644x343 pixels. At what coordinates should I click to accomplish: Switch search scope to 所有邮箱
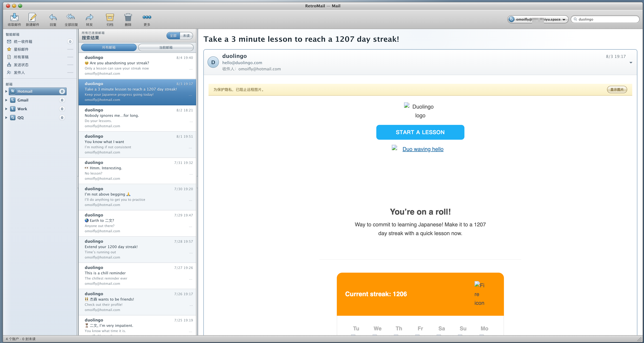point(109,47)
